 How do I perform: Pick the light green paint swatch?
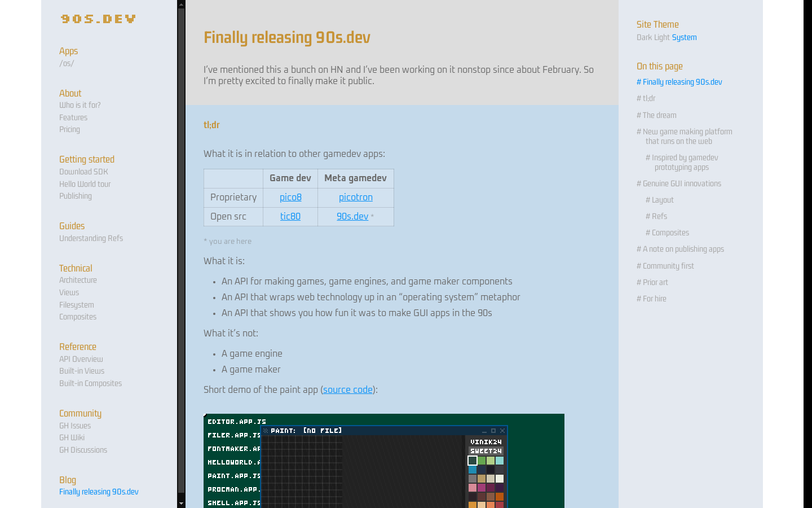click(491, 461)
